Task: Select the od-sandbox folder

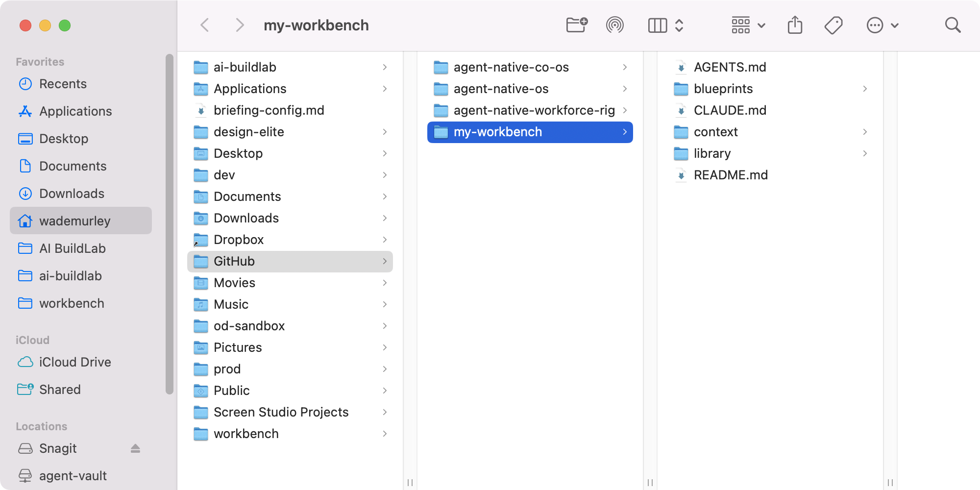Action: 290,326
